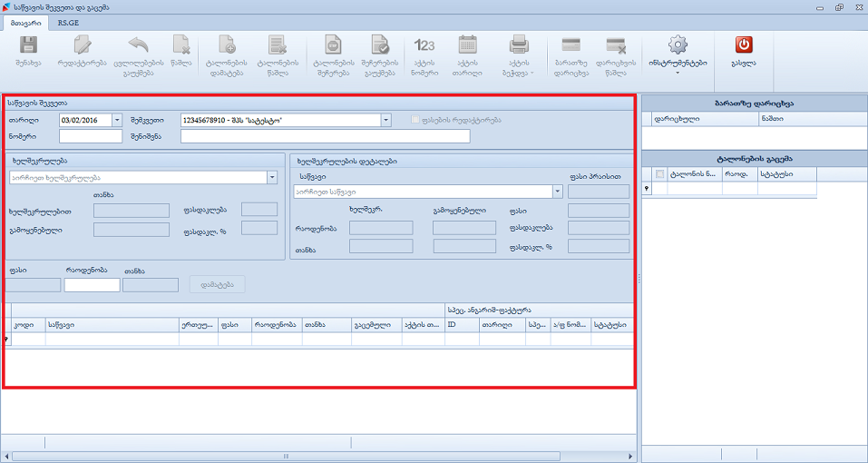Click ბარათზე დარიცხვა card charge icon
Viewport: 868px width, 463px height.
pos(571,44)
